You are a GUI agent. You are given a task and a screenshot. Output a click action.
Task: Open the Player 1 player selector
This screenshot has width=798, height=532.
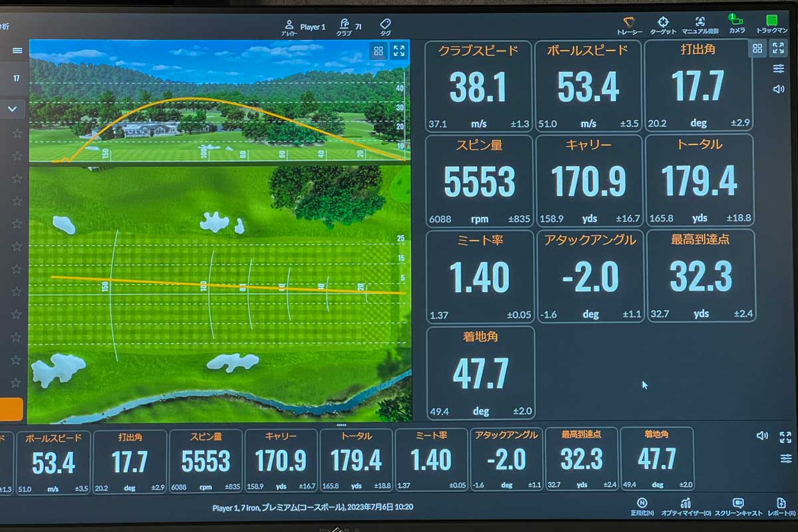pos(305,27)
